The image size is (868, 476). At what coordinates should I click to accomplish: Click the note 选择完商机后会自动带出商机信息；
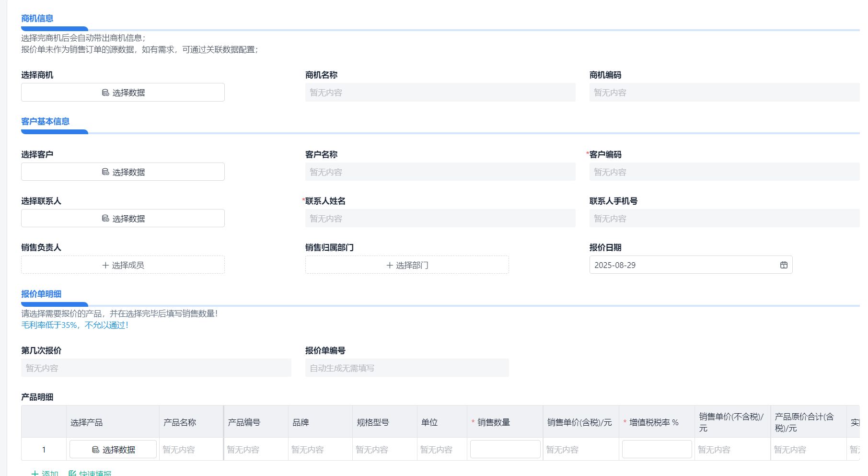point(83,38)
